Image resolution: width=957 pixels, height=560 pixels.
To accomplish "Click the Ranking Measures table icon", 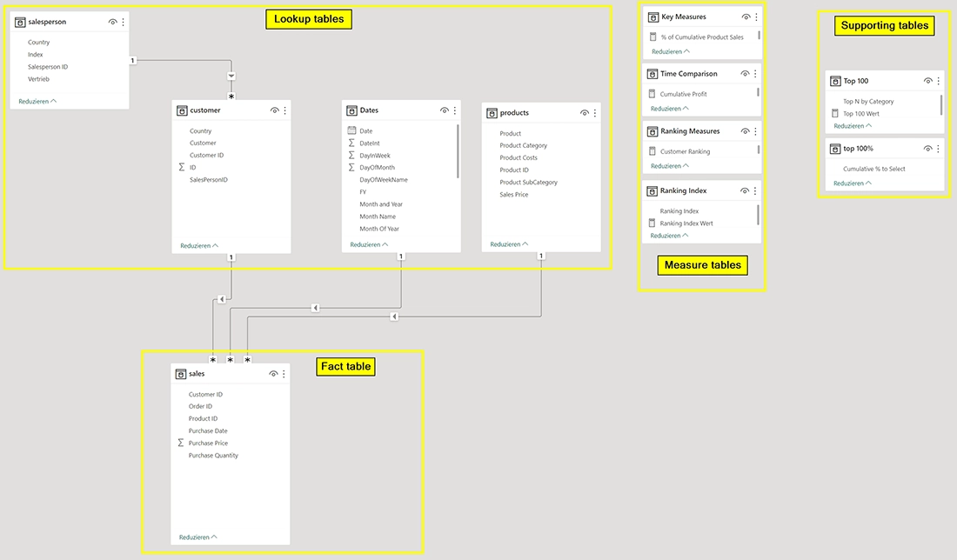I will (652, 131).
